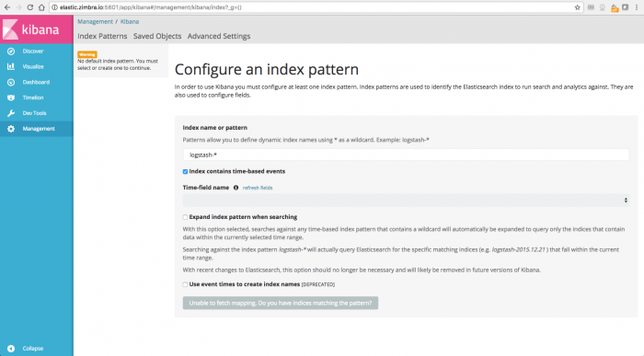
Task: Click the Time-field name info icon
Action: click(x=236, y=188)
